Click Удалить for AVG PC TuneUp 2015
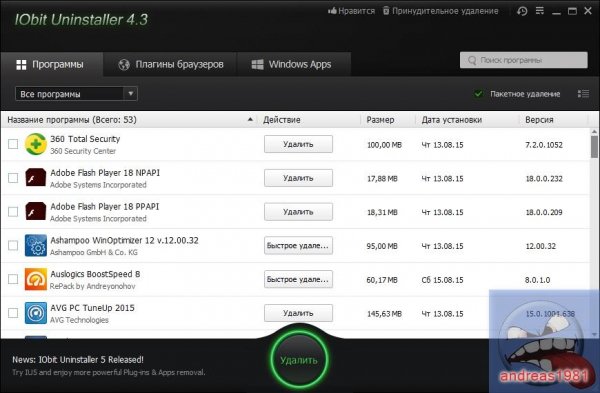Image resolution: width=600 pixels, height=393 pixels. click(298, 313)
